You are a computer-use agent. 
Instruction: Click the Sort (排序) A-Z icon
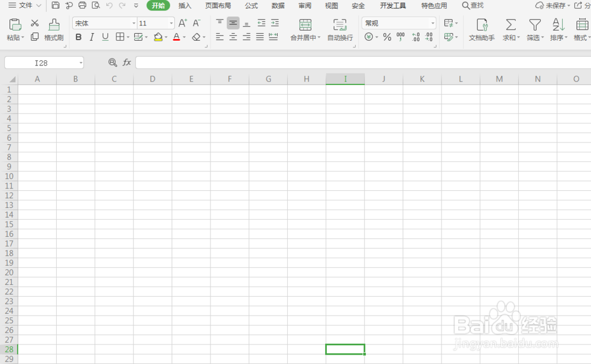pyautogui.click(x=558, y=25)
